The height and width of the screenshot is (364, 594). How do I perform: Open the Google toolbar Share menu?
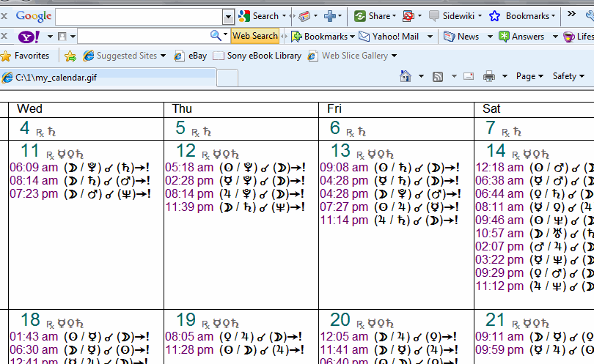(x=374, y=15)
